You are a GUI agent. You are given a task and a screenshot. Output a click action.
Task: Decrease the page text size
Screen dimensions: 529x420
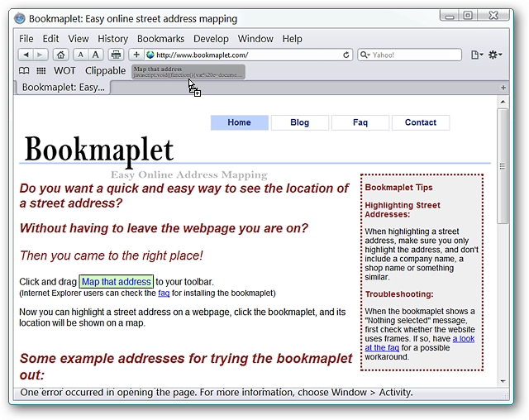pos(80,55)
